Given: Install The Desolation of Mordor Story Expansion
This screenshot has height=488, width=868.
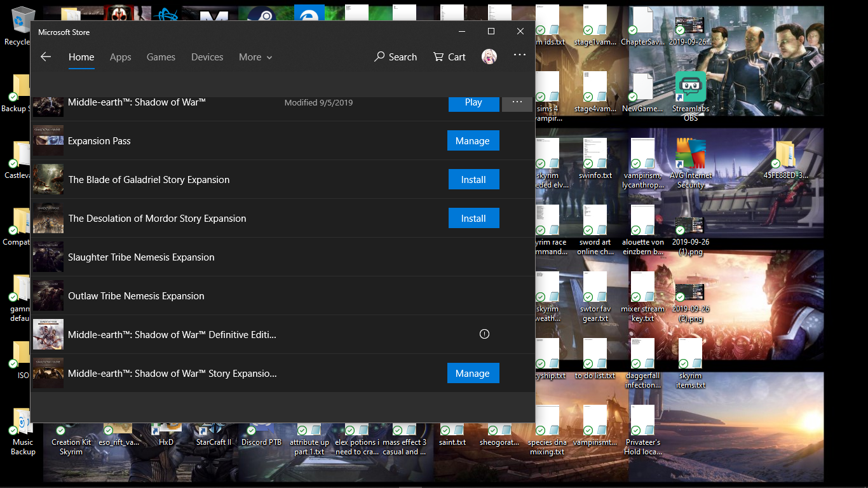Looking at the screenshot, I should click(x=473, y=219).
